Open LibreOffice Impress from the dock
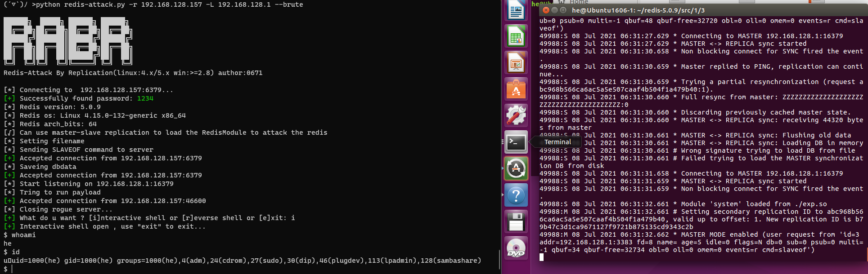This screenshot has width=868, height=274. click(516, 62)
